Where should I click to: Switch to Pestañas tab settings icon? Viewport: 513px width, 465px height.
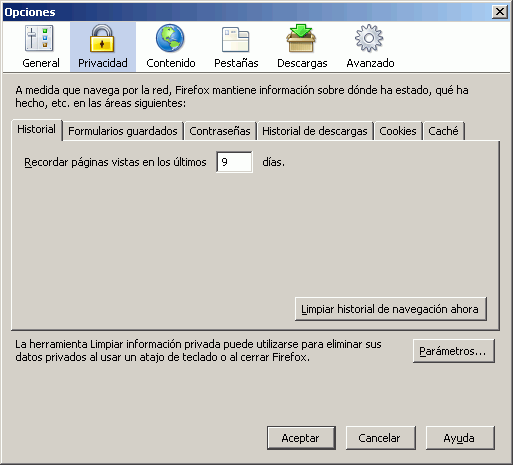pyautogui.click(x=236, y=39)
